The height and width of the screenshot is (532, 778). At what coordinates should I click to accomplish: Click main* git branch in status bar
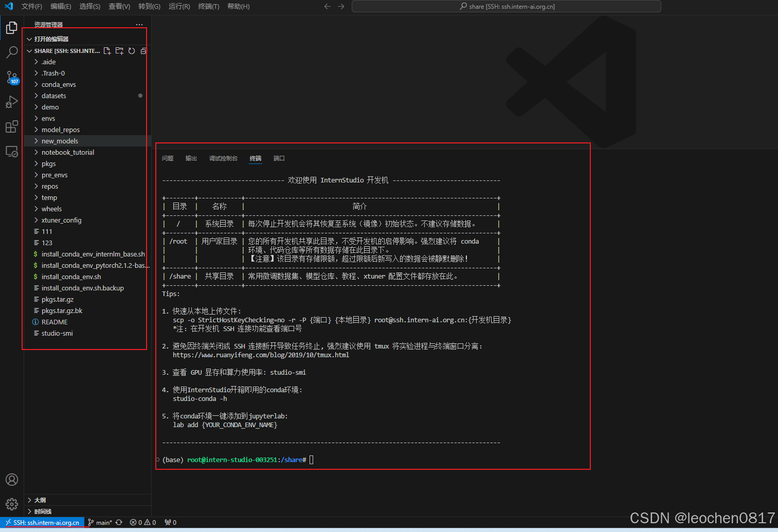[100, 522]
